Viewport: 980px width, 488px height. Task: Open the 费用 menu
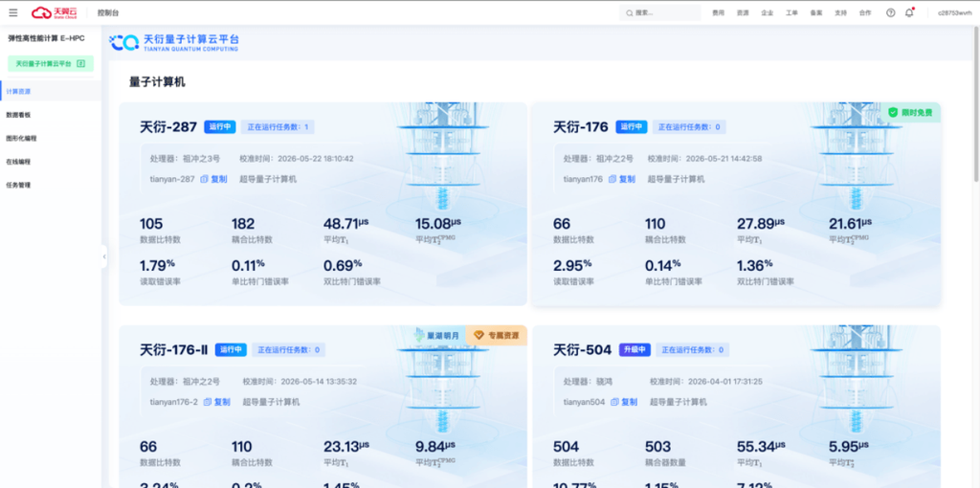click(718, 12)
